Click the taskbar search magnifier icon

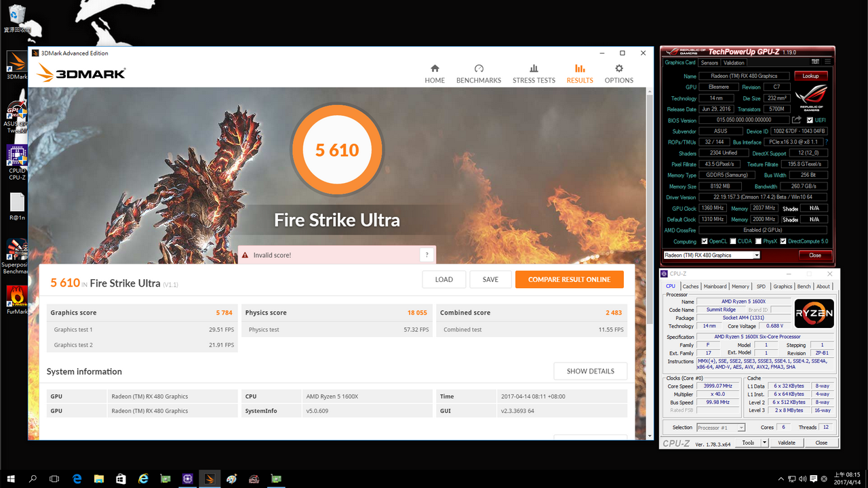coord(33,479)
